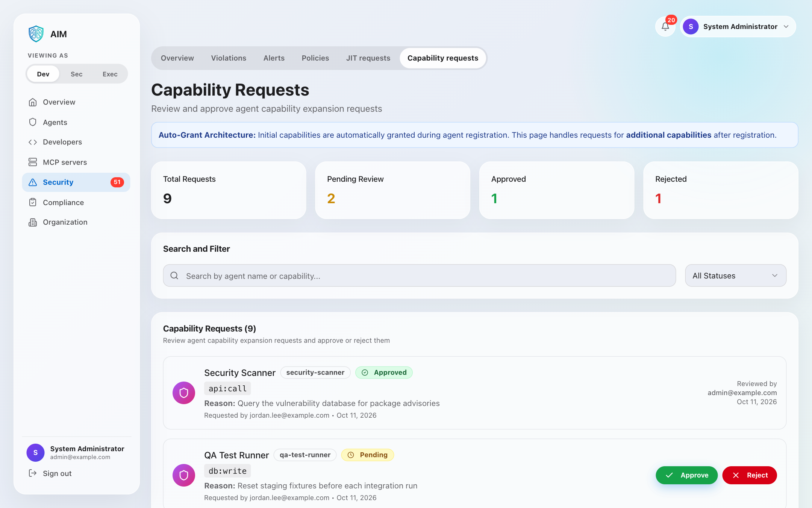Image resolution: width=812 pixels, height=508 pixels.
Task: Click the AIM shield logo
Action: pyautogui.click(x=36, y=34)
